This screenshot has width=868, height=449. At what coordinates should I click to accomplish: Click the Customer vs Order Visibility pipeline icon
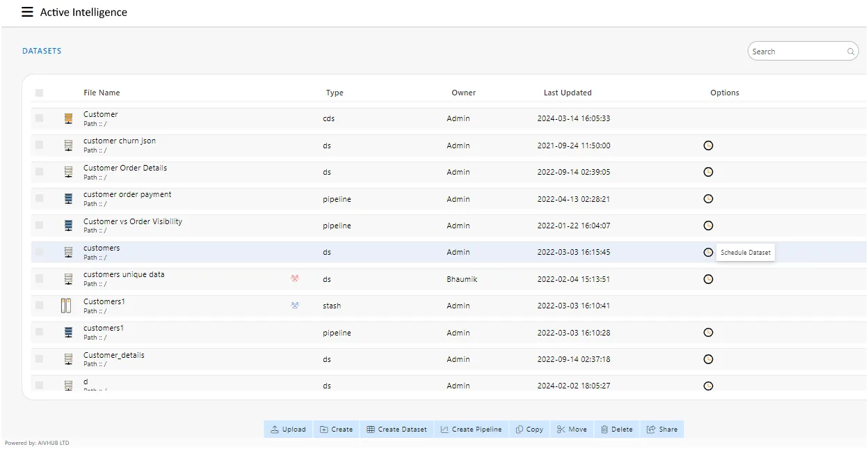coord(68,226)
